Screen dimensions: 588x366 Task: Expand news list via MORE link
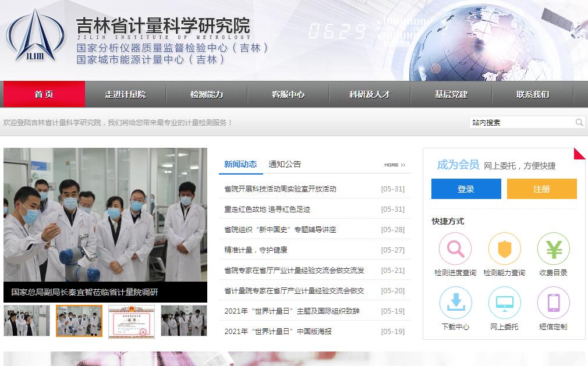[x=394, y=165]
